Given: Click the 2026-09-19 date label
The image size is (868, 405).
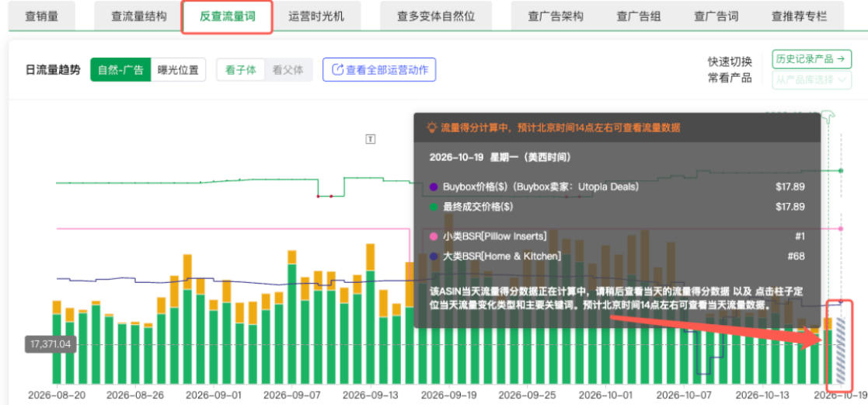Looking at the screenshot, I should point(449,396).
